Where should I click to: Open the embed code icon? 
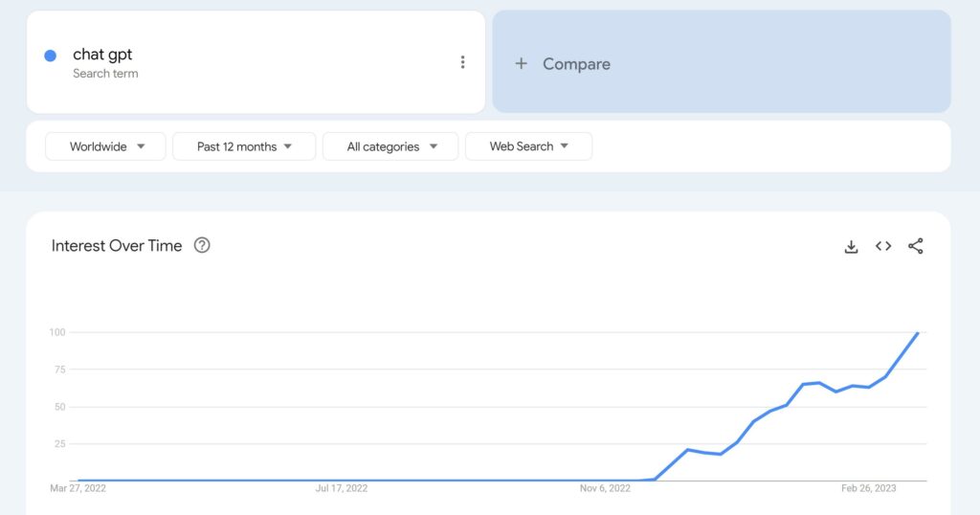[883, 246]
